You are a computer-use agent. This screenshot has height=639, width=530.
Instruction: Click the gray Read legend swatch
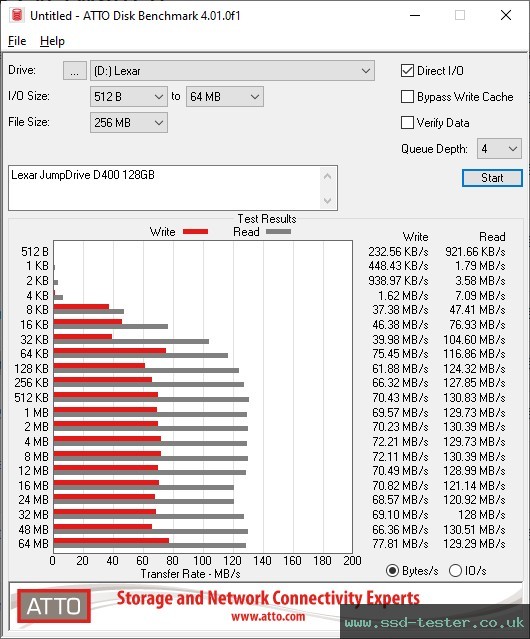coord(278,231)
